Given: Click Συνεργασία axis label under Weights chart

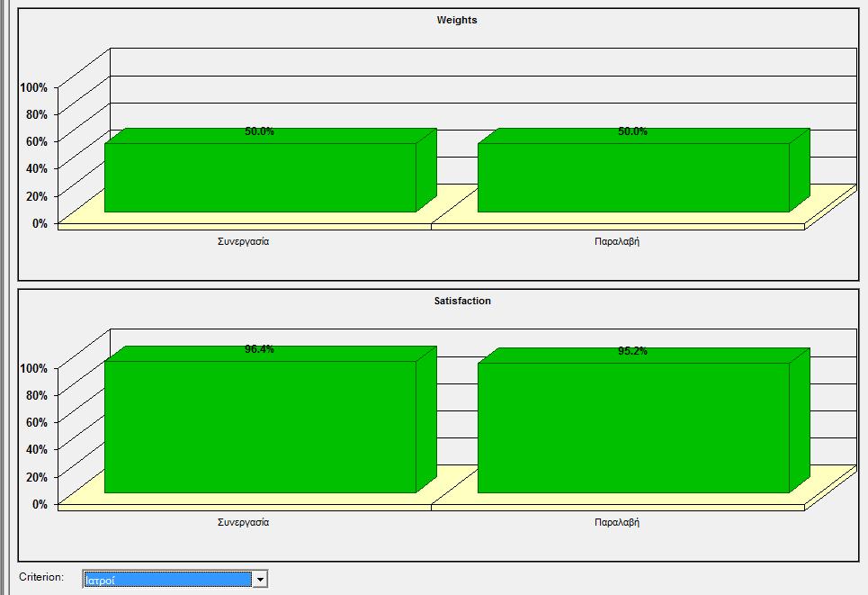Looking at the screenshot, I should 243,241.
